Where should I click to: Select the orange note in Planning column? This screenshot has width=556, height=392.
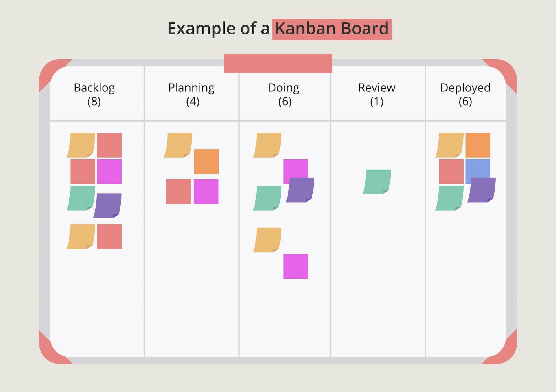[x=206, y=161]
